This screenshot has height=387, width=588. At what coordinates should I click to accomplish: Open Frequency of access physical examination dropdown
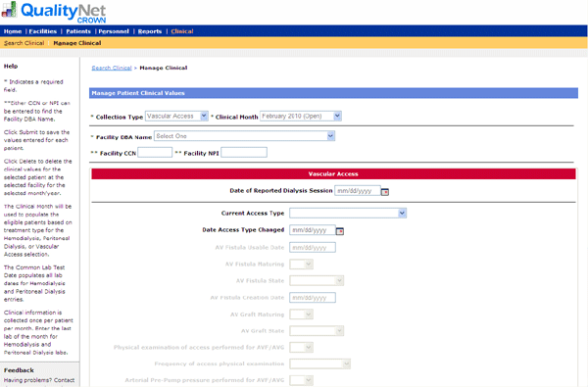(320, 364)
